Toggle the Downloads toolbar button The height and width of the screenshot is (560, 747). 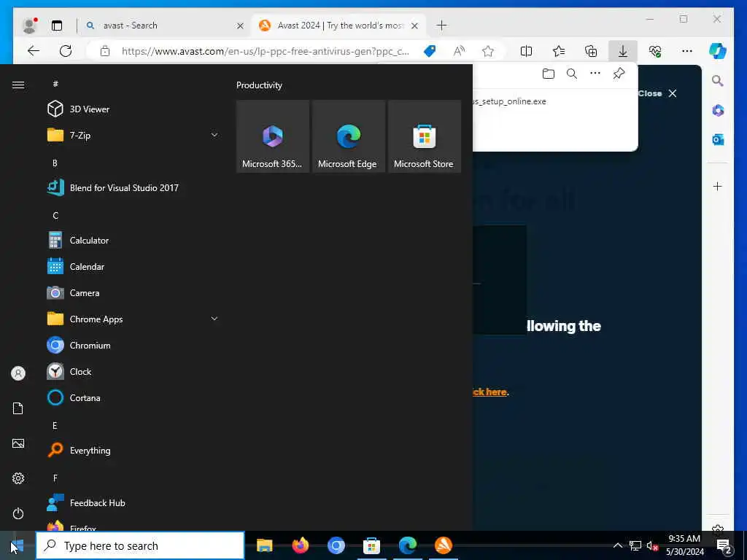(623, 51)
